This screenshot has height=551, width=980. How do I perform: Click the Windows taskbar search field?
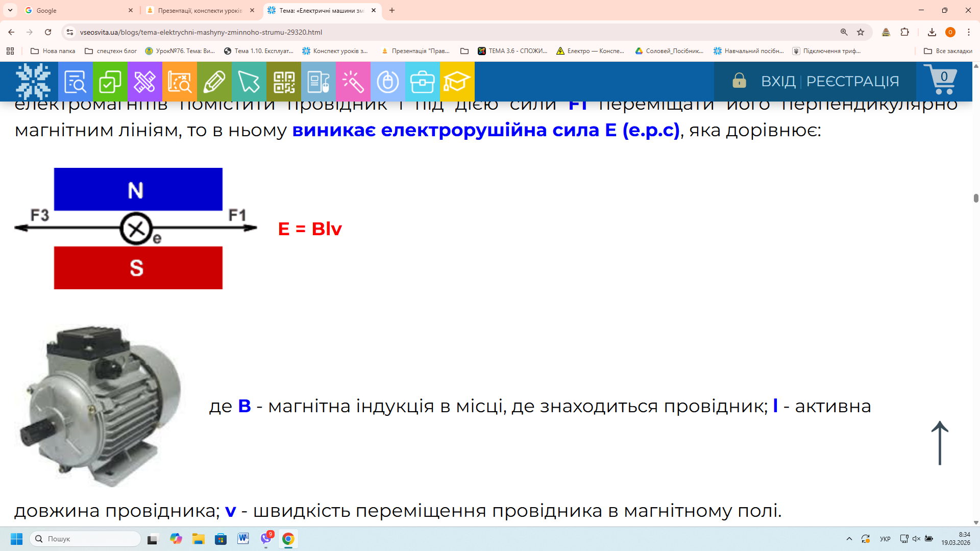tap(86, 539)
